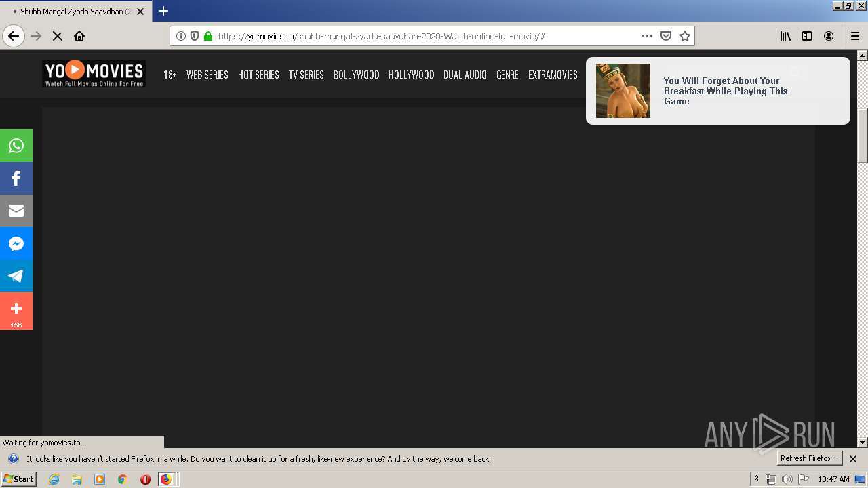Close the Shubh Mangal Zyada Saavdhan tab
This screenshot has width=868, height=488.
(140, 12)
